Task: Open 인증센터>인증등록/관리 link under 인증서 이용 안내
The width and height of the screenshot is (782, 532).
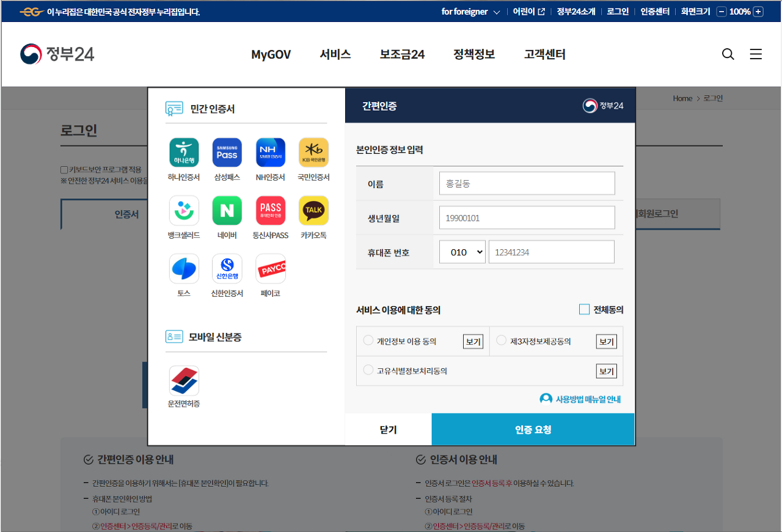Action: pos(469,527)
